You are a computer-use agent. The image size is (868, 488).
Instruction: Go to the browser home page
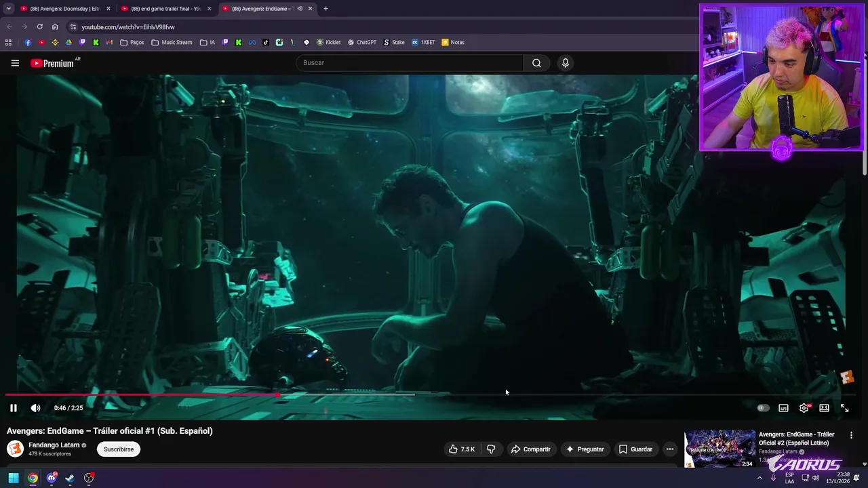click(55, 27)
